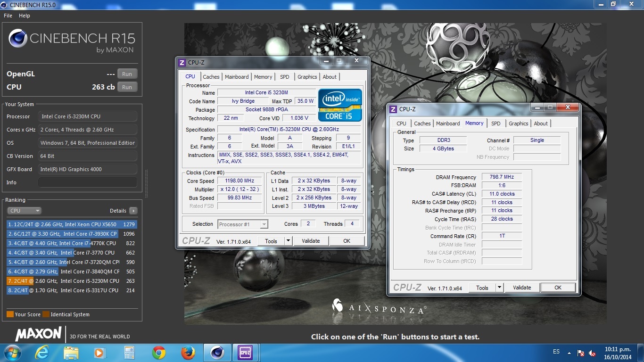Switch to Mainboard tab in right CPU-Z window
The image size is (644, 362).
448,123
